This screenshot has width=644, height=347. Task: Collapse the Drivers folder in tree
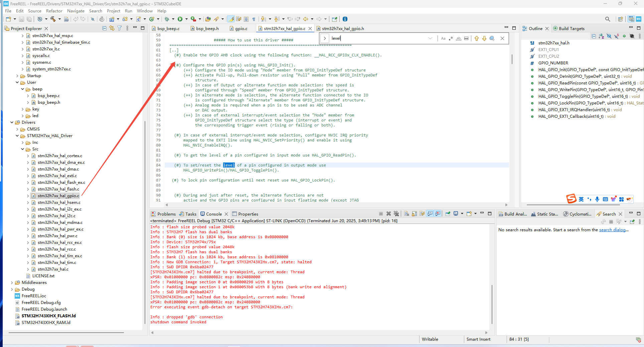point(12,122)
